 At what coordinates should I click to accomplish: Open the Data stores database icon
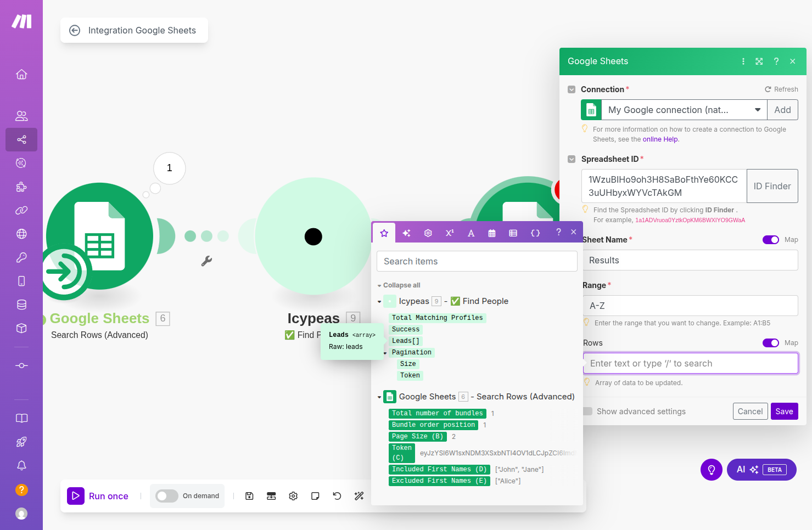coord(21,305)
